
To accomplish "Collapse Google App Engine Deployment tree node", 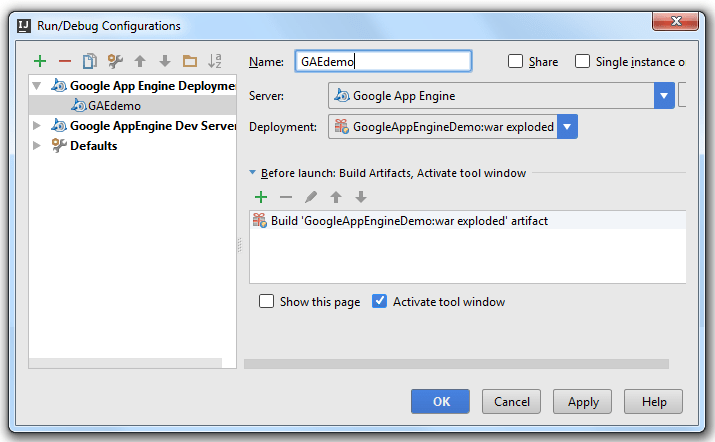I will click(37, 86).
